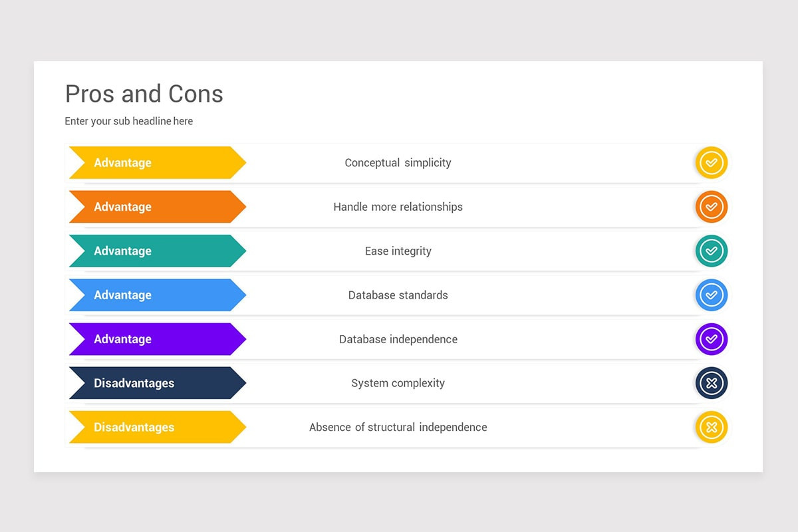Click the System complexity text
The image size is (798, 532).
pyautogui.click(x=398, y=383)
